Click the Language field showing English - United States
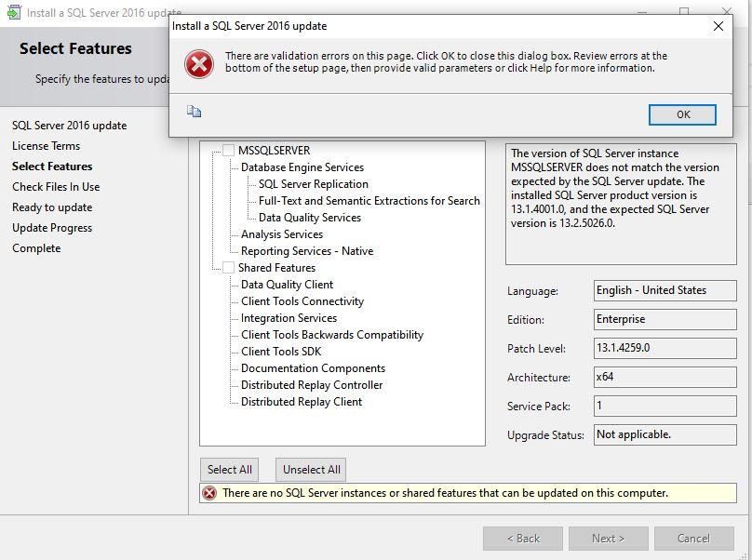Screen dimensions: 752x560 tap(665, 290)
